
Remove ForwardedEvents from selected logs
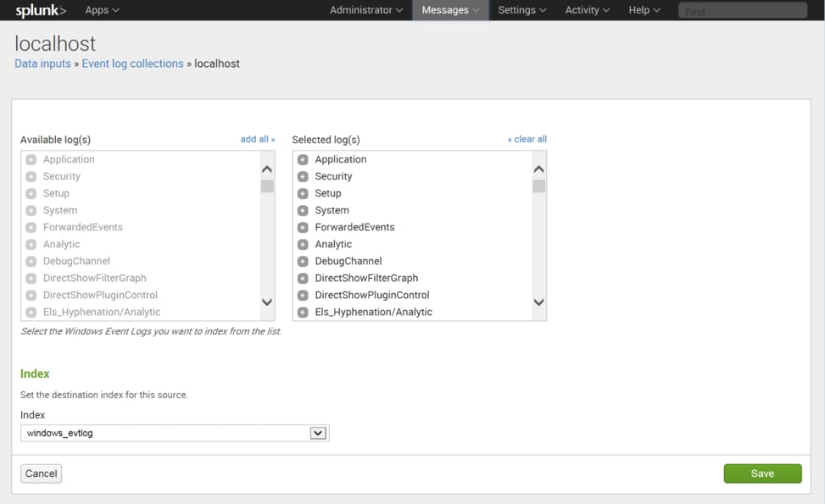pyautogui.click(x=303, y=227)
